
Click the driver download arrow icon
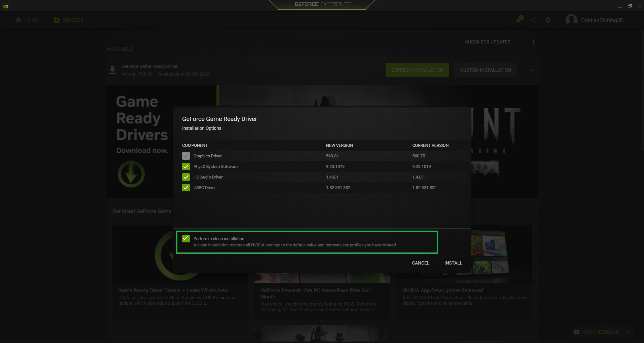(112, 70)
